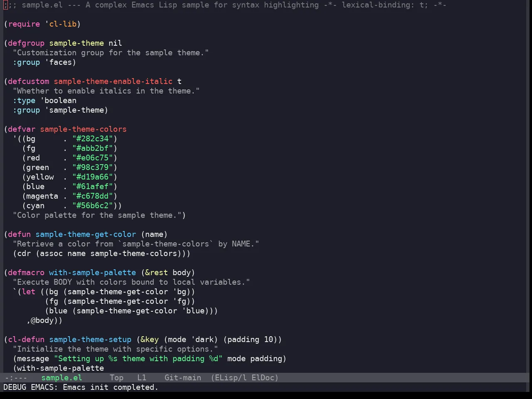Click the defgroup keyword

tap(26, 43)
